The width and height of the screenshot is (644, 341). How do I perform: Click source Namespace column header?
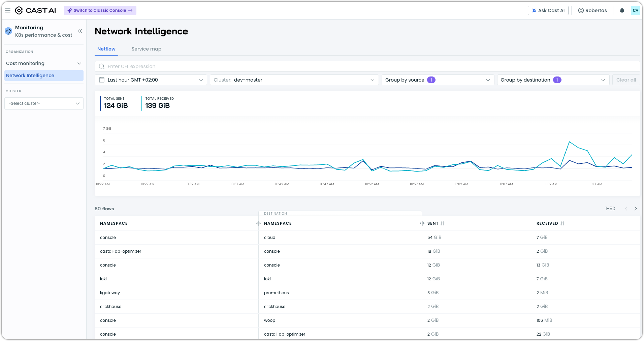pos(114,223)
